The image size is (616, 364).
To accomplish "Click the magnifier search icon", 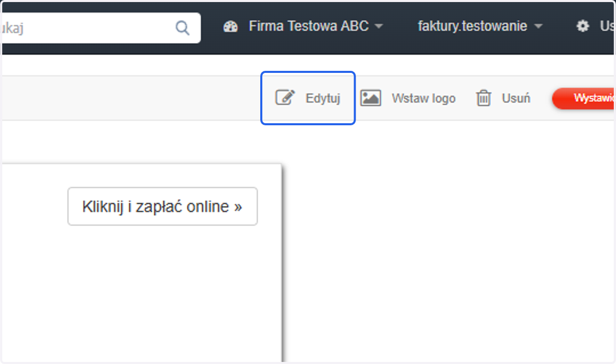I will (x=182, y=27).
